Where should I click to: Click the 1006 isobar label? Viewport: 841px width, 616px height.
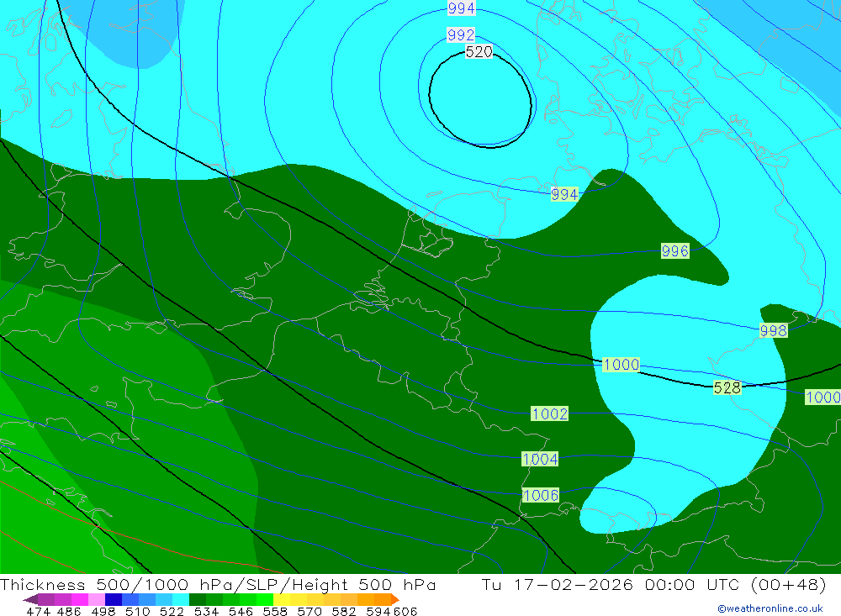click(541, 495)
